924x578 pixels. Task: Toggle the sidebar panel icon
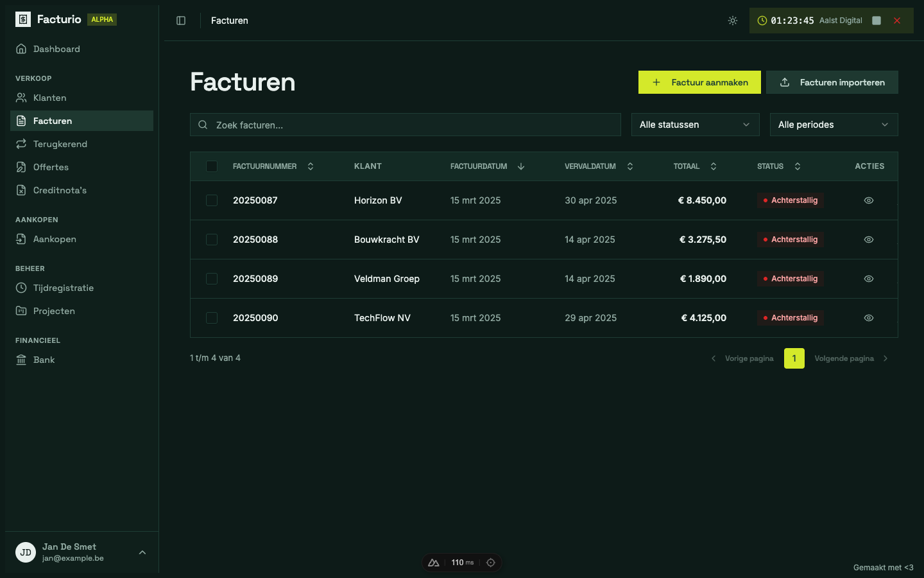[181, 21]
